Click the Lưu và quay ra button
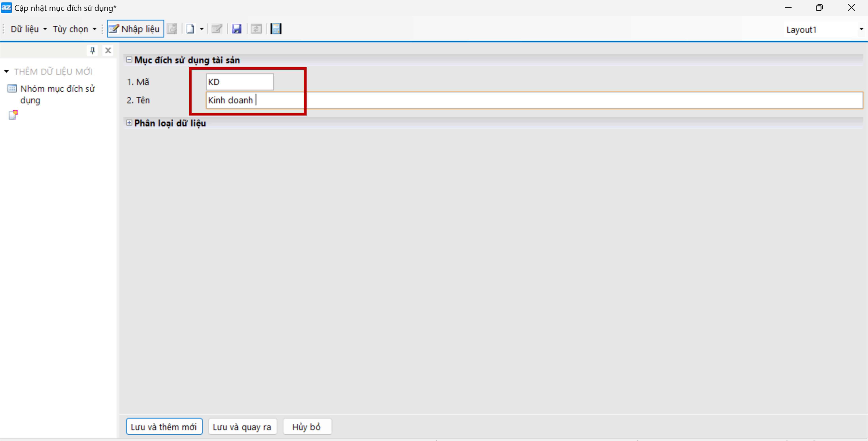Screen dimensions: 868x441 pyautogui.click(x=242, y=427)
